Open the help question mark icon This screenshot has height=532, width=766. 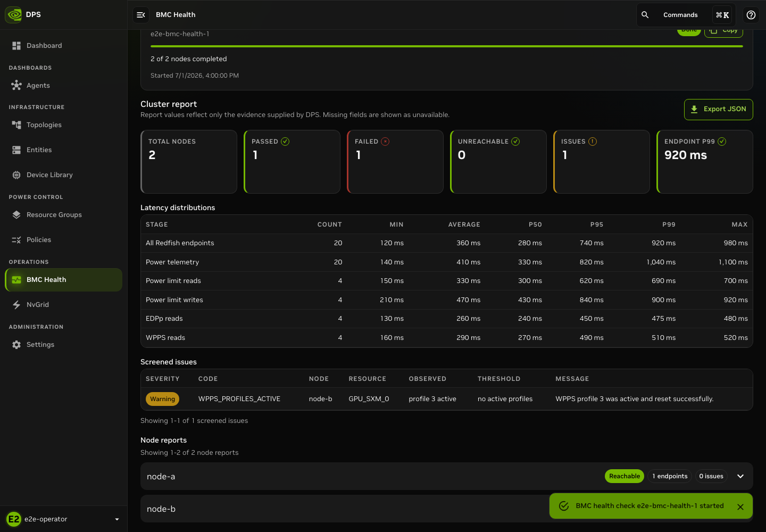click(751, 15)
